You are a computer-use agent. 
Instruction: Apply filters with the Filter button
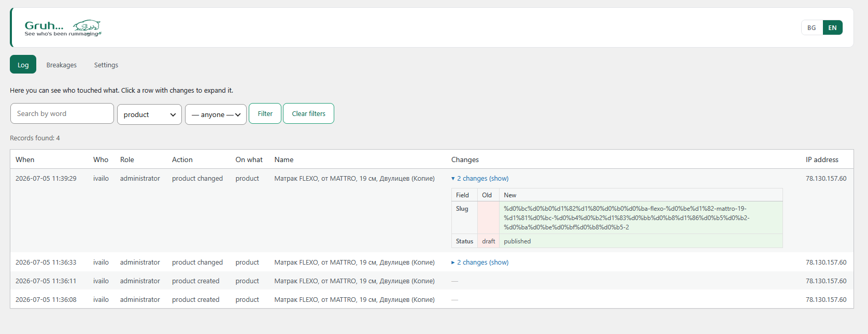pyautogui.click(x=265, y=113)
